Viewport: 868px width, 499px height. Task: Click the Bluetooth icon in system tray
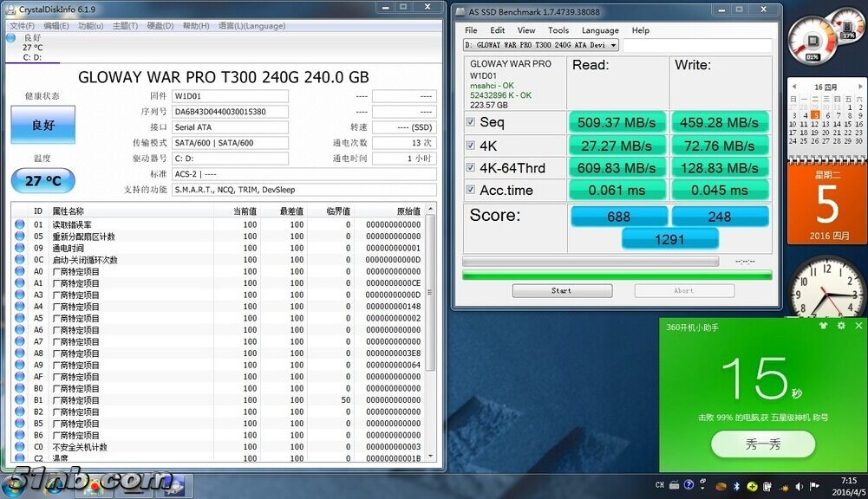(736, 486)
